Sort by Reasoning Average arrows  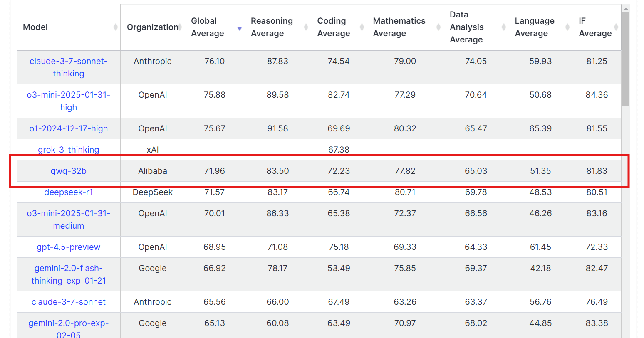coord(306,27)
